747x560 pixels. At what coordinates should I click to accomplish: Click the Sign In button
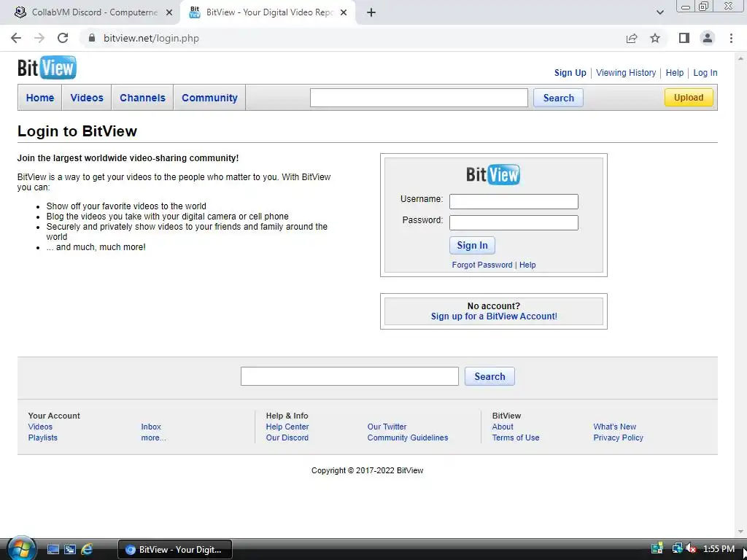(x=472, y=245)
